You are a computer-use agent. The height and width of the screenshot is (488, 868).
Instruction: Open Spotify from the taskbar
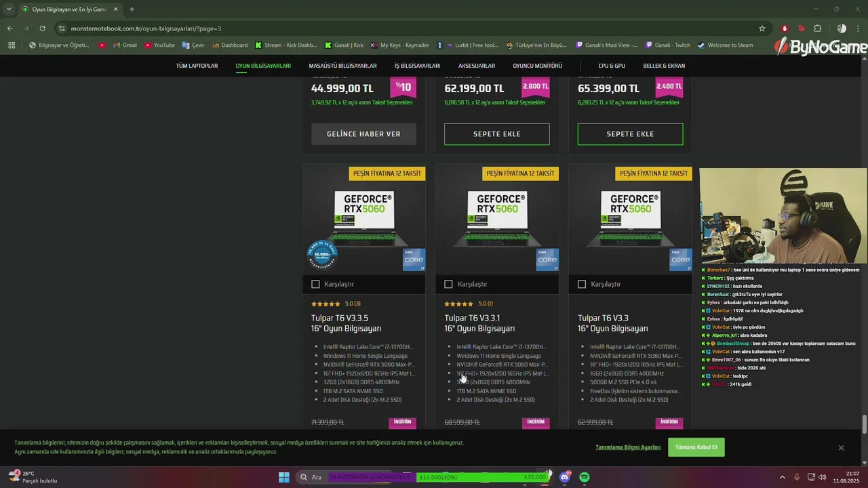click(x=585, y=477)
